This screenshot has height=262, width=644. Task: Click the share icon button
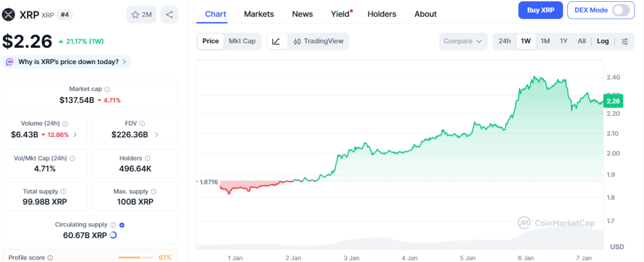click(169, 14)
